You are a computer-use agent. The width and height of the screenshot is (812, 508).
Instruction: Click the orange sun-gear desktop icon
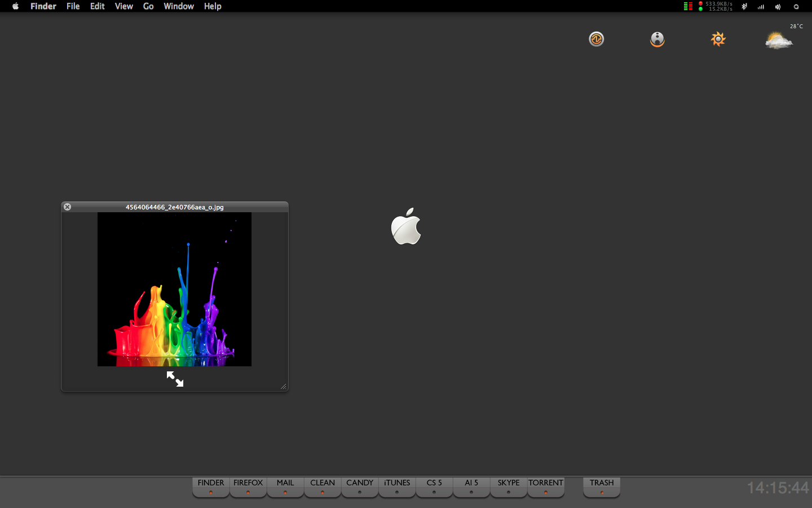(x=718, y=39)
